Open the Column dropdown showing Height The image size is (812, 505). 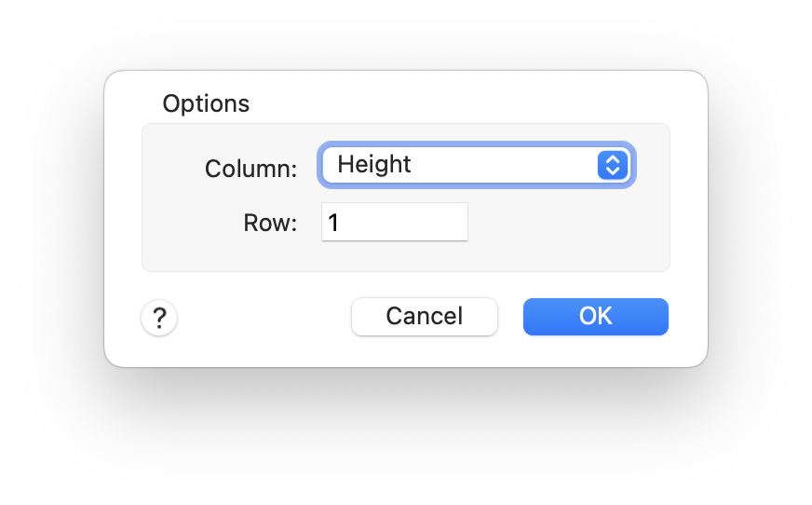[x=477, y=166]
